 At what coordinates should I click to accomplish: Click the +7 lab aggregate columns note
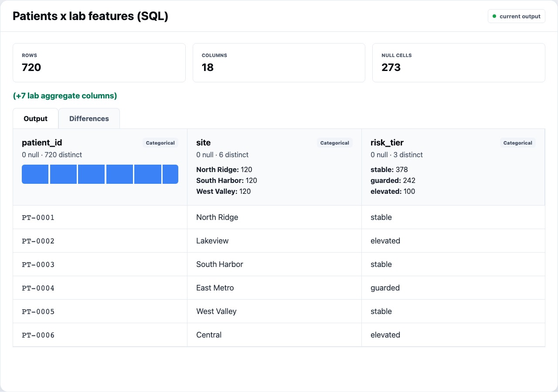click(x=65, y=96)
